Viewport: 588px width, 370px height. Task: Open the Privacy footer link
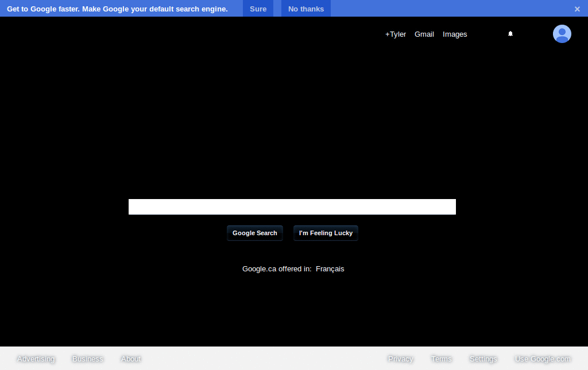click(x=400, y=359)
